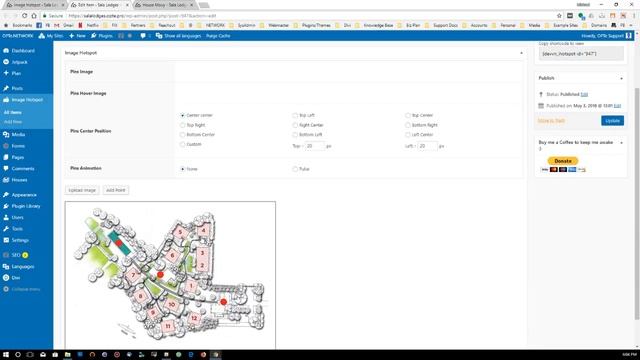Click Purge Cache in admin bar
Screen dimensions: 640x360
point(218,36)
